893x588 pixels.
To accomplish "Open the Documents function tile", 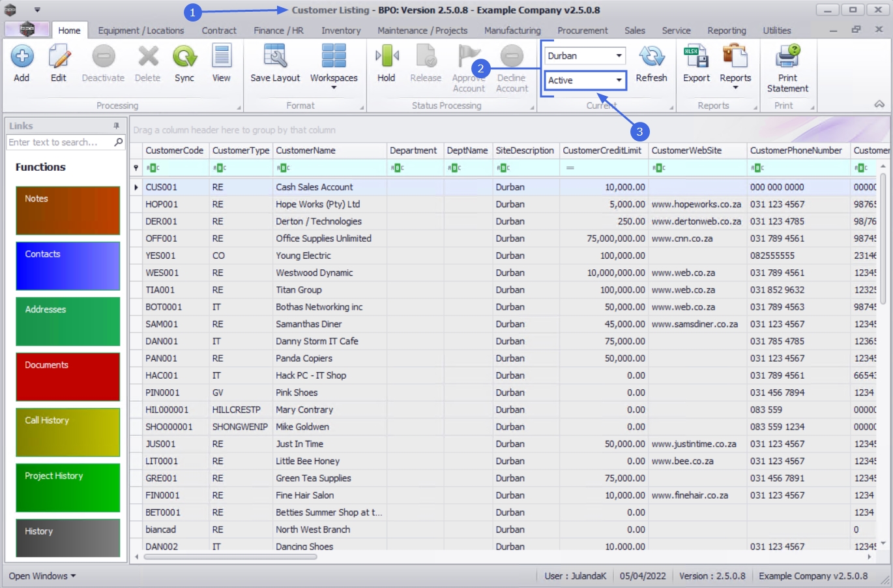I will click(68, 377).
